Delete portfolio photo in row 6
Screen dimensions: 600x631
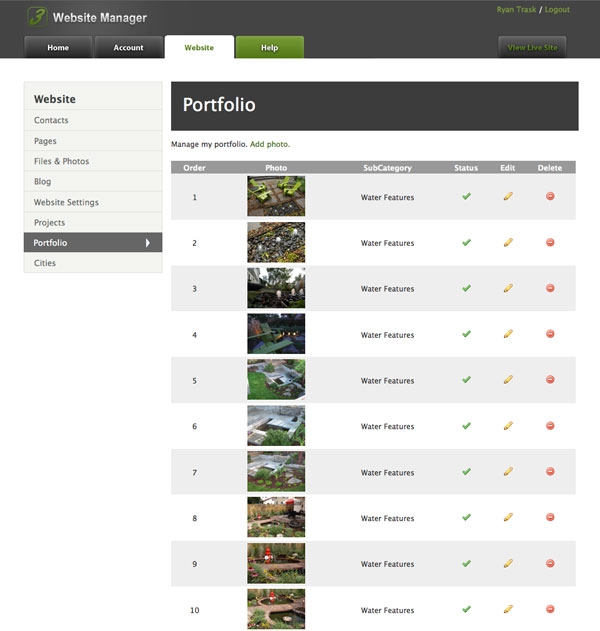click(550, 426)
